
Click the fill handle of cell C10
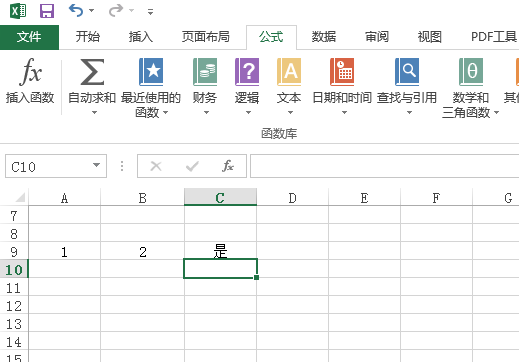click(256, 277)
